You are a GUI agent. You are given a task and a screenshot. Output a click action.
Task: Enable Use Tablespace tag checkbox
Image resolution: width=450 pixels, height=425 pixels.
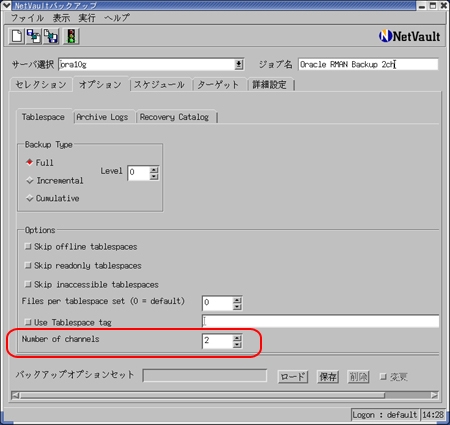(28, 322)
